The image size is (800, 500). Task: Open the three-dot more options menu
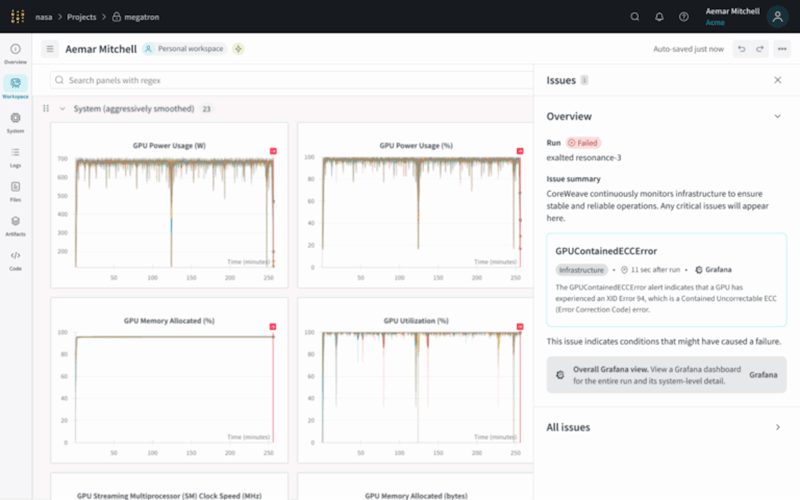coord(781,49)
